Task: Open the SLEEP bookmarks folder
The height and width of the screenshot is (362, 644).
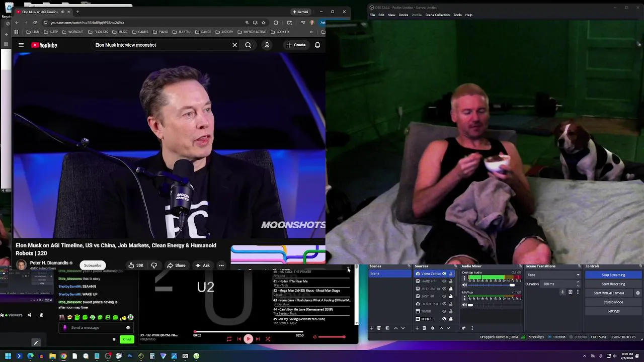Action: tap(51, 32)
